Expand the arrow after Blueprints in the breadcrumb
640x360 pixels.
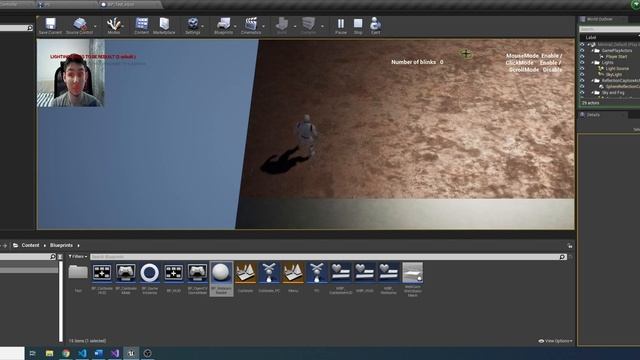78,245
